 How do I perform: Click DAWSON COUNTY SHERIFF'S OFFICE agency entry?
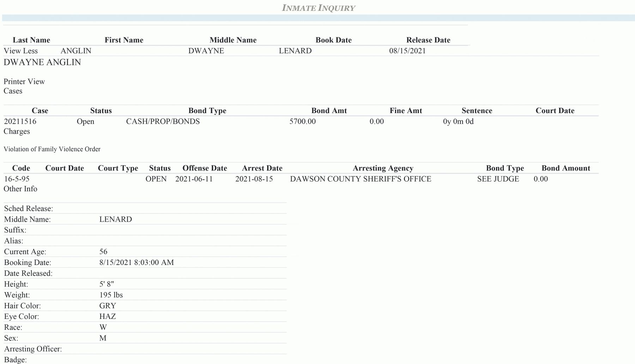360,179
